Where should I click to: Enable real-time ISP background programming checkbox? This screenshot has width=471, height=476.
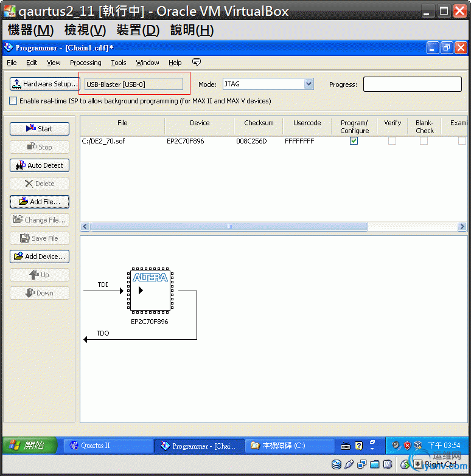point(13,100)
